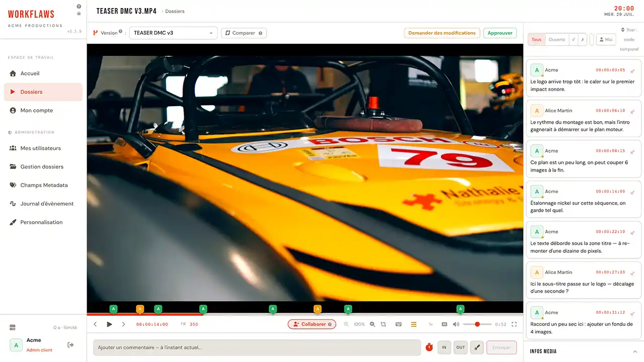Open the drawing annotation brush tool
This screenshot has height=362, width=644.
(x=477, y=347)
